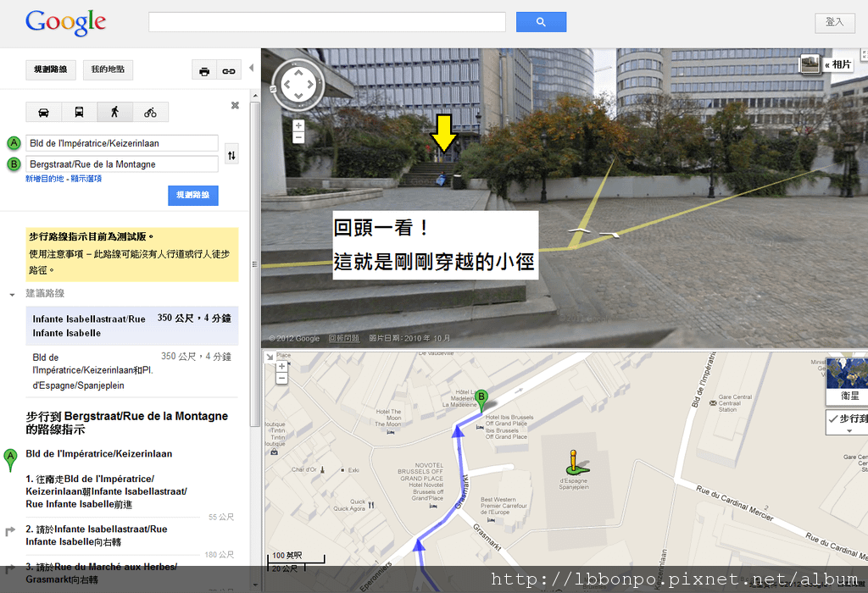Open the 步行到 layer dropdown

(847, 422)
